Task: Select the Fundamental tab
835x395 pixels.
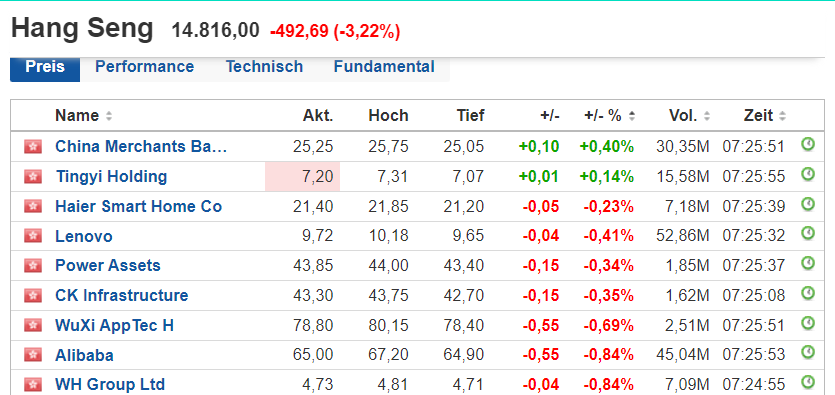Action: click(x=384, y=67)
